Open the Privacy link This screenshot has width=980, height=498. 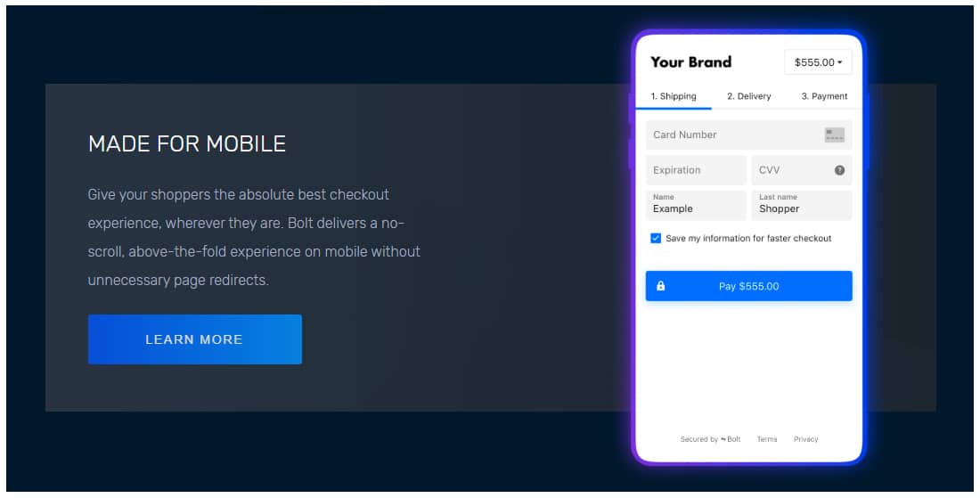(x=805, y=439)
